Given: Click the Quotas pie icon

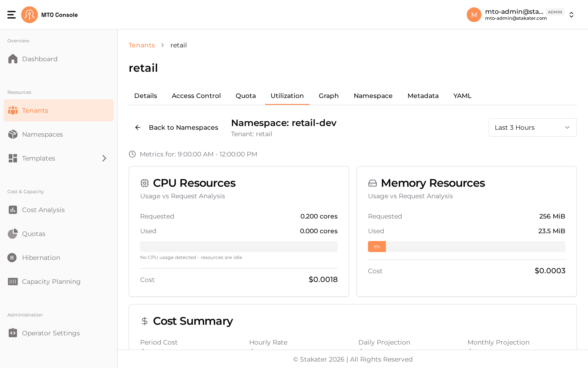Looking at the screenshot, I should (x=13, y=234).
